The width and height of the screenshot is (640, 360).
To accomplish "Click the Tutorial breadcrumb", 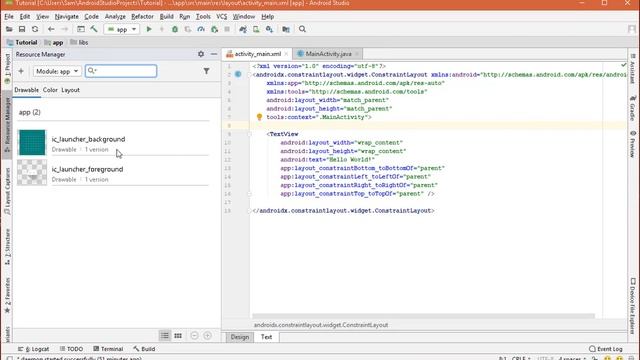I will click(22, 42).
